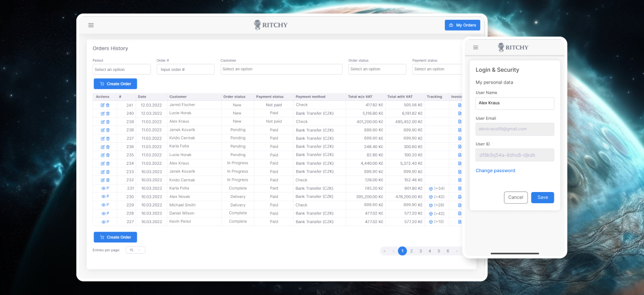Click the My Orders button
The height and width of the screenshot is (295, 644).
(463, 25)
